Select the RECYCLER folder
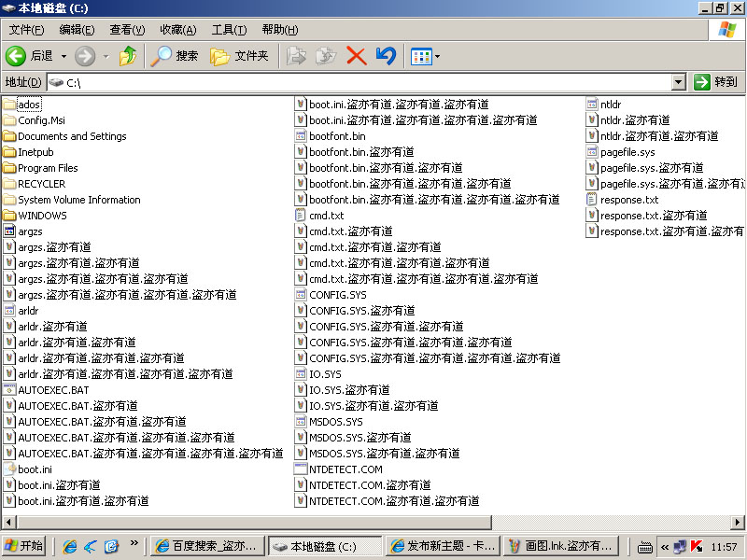The height and width of the screenshot is (560, 747). (35, 184)
